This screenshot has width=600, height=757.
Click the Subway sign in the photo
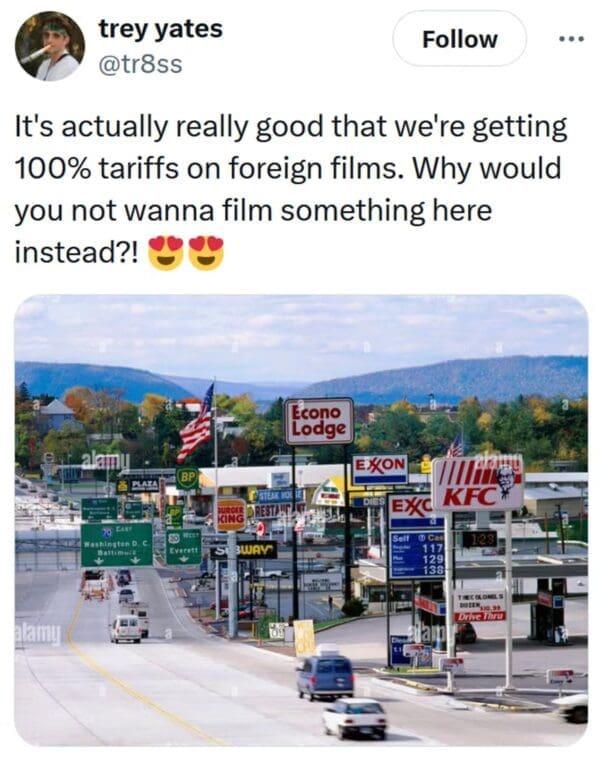[x=244, y=550]
